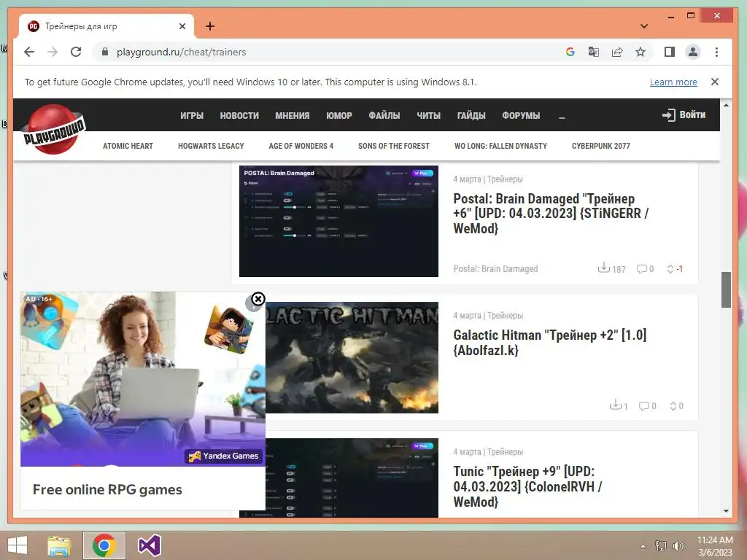Click the Free online RPG games ad text
The width and height of the screenshot is (747, 560).
(x=107, y=489)
